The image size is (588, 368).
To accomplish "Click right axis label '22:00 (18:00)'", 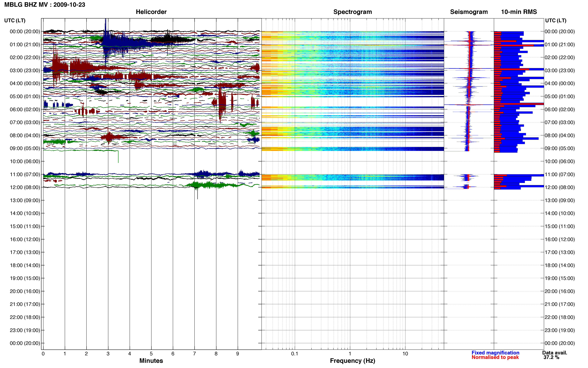I will point(560,317).
